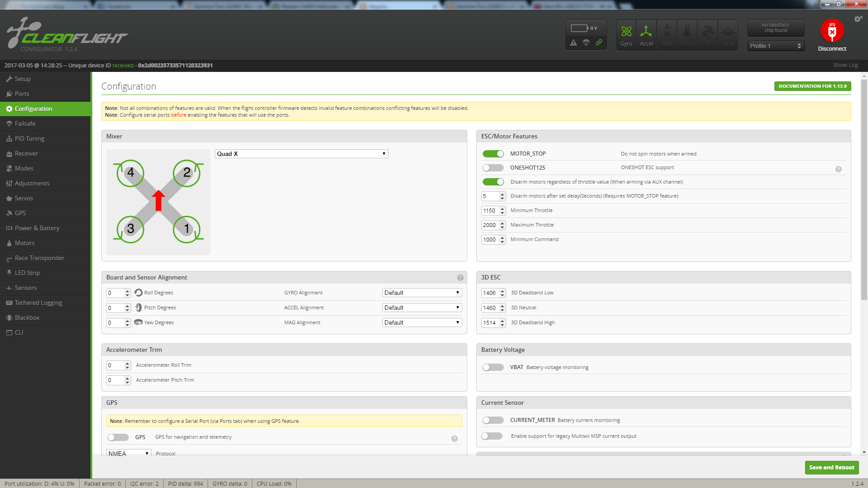The height and width of the screenshot is (488, 868).
Task: Enable VBAT battery voltage monitoring
Action: click(x=493, y=367)
